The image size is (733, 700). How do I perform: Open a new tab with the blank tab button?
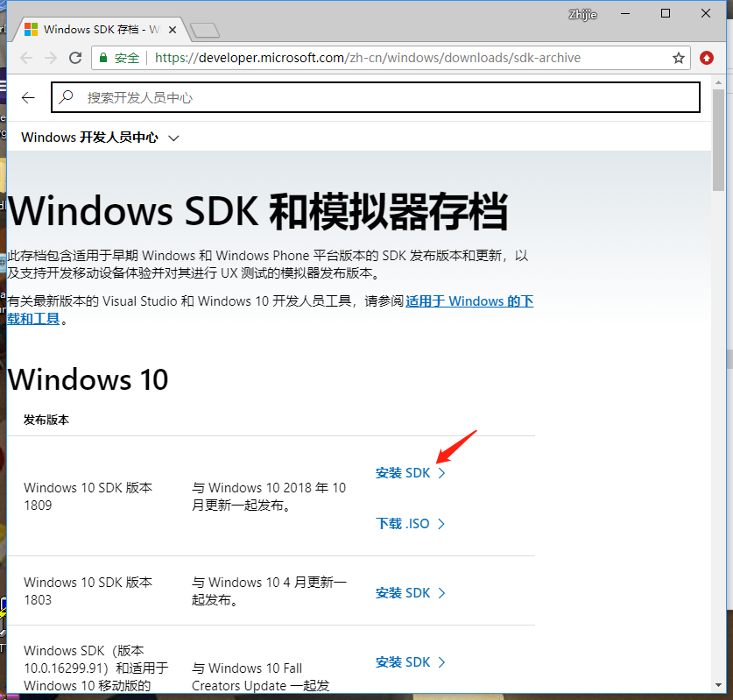[x=205, y=30]
